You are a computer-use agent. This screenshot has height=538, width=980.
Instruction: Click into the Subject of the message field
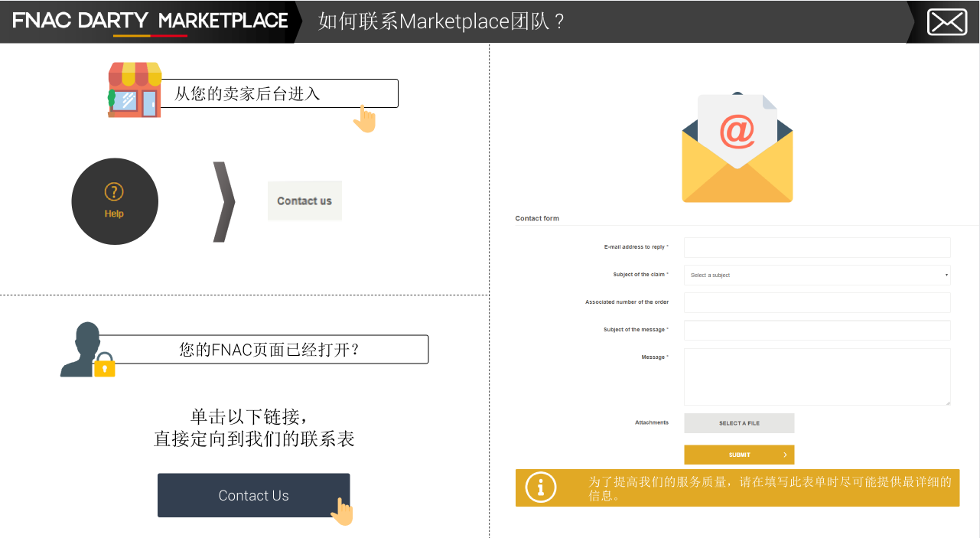click(816, 330)
